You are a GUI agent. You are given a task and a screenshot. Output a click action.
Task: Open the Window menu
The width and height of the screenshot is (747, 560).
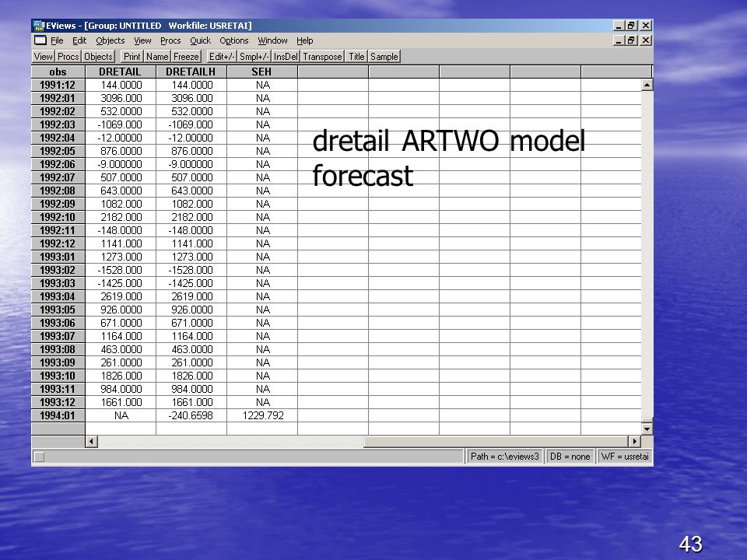point(272,40)
